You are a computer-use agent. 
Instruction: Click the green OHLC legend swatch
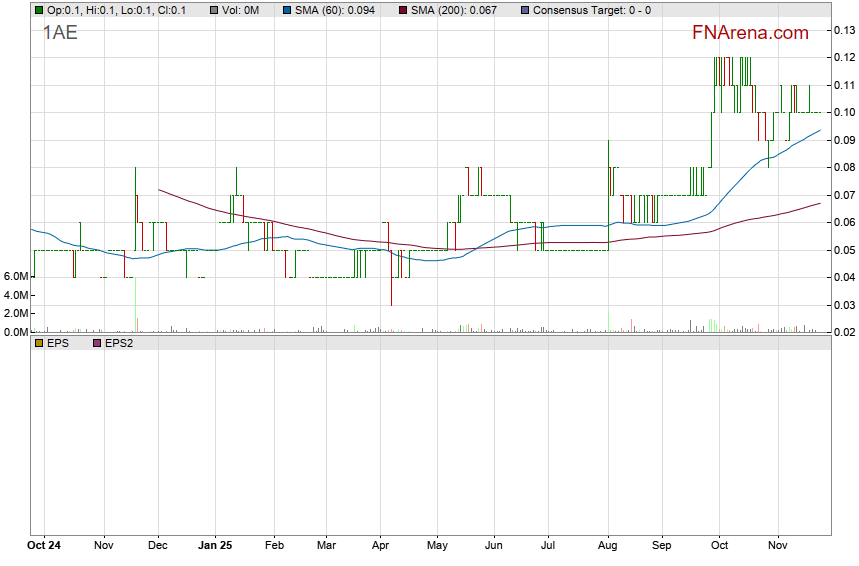(x=38, y=10)
